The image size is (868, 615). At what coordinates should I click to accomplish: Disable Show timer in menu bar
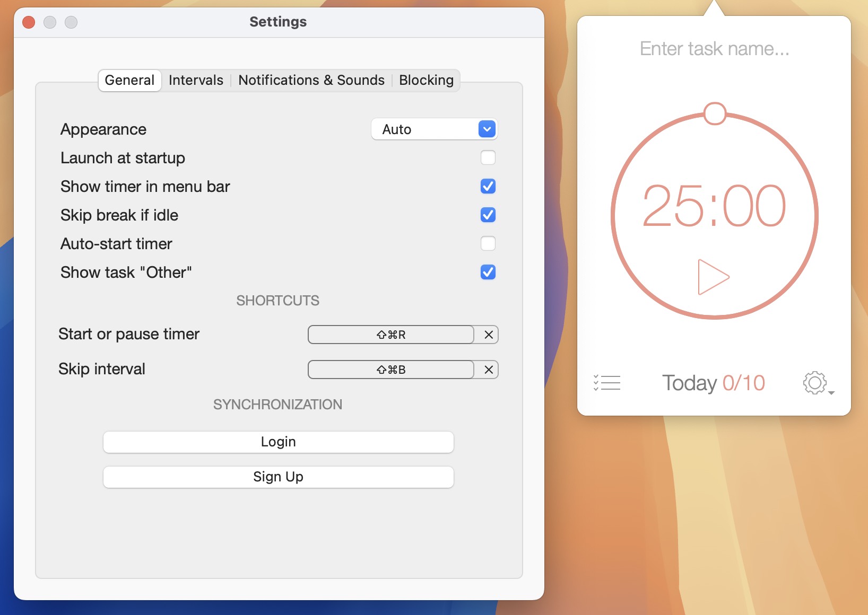[488, 186]
